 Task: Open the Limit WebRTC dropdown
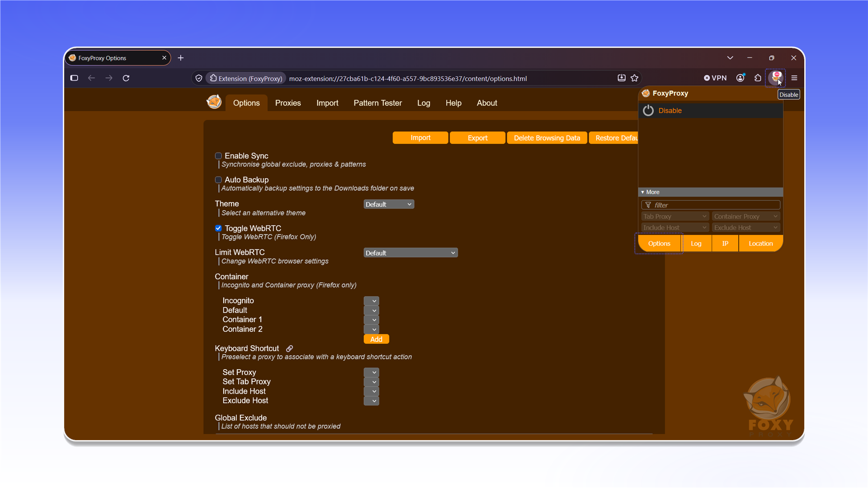(x=410, y=253)
